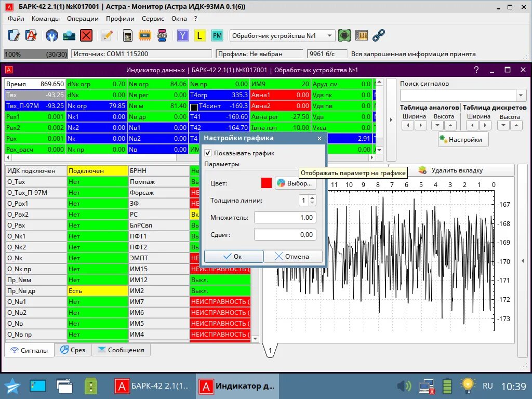The image size is (532, 399).
Task: Click the orange chip memory icon
Action: point(145,35)
